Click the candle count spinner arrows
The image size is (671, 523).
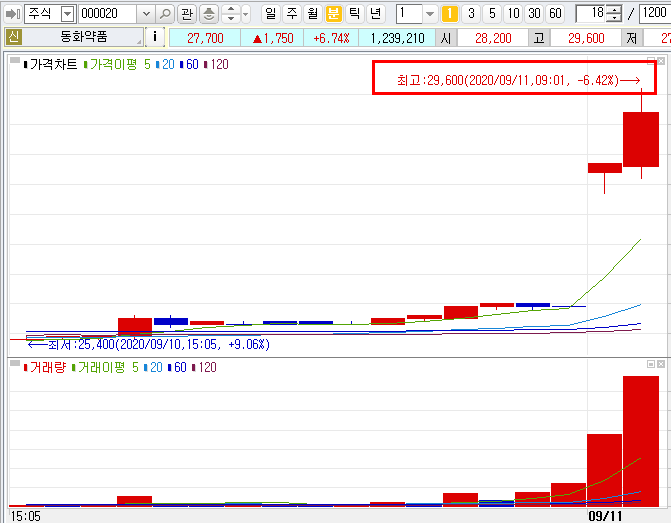(x=614, y=14)
